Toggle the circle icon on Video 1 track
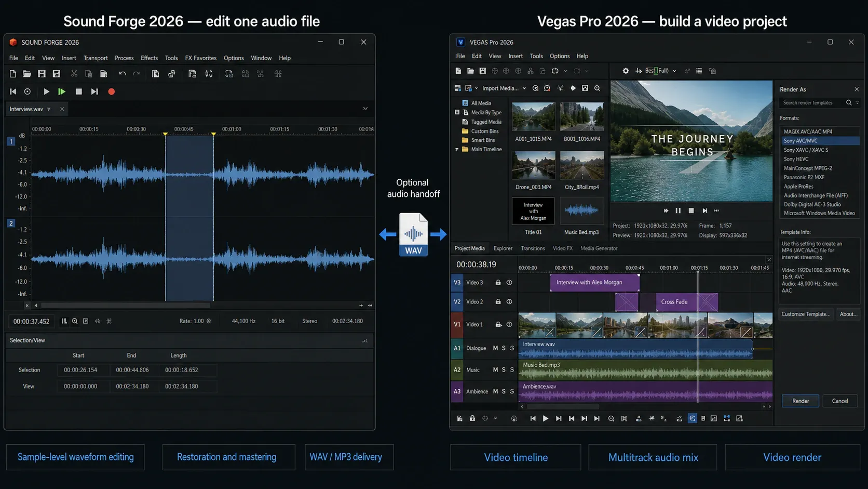 pos(509,324)
